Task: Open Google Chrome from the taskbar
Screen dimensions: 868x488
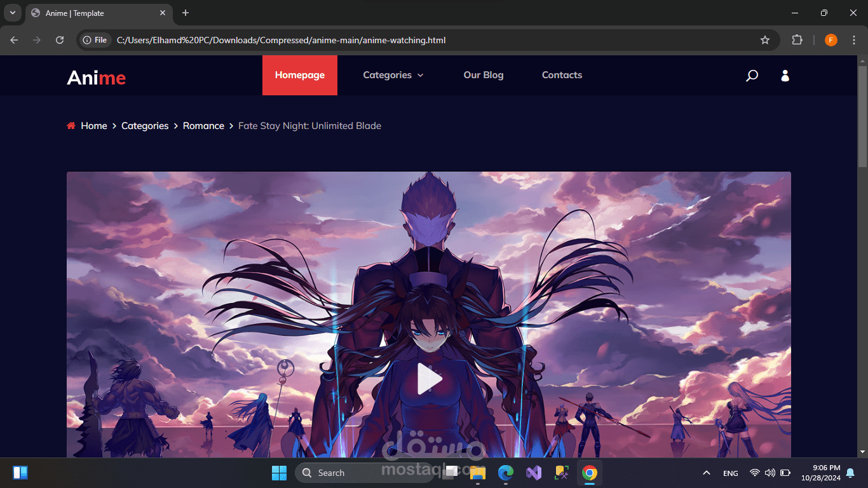Action: (590, 473)
